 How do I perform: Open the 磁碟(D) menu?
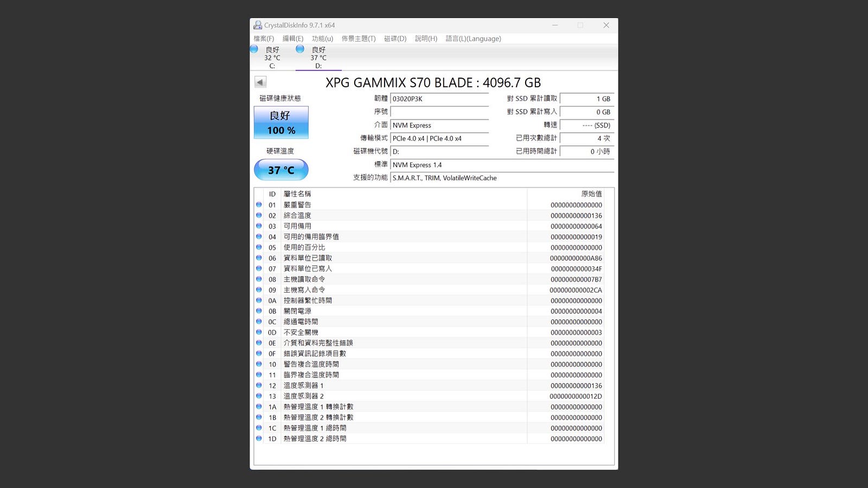coord(395,38)
